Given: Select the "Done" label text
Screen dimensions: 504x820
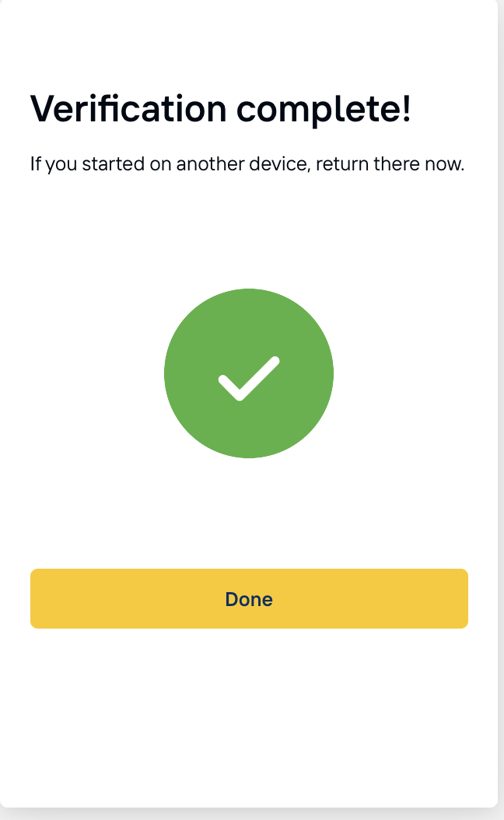Looking at the screenshot, I should pos(249,599).
